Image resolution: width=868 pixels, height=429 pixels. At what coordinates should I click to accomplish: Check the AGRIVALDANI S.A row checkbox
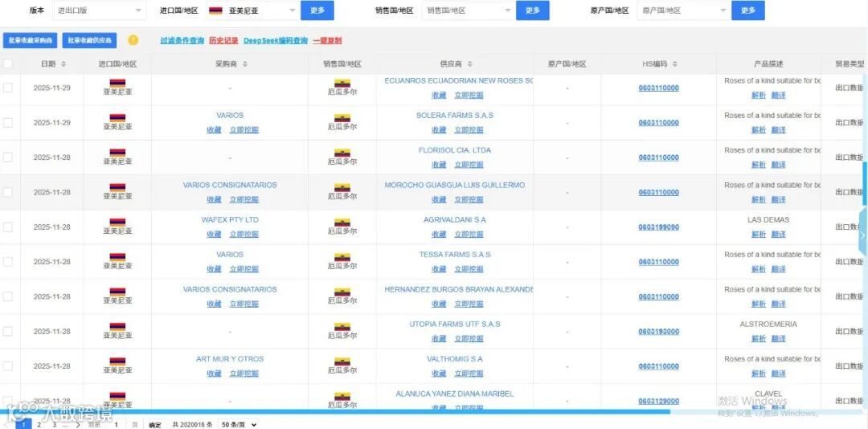tap(8, 227)
